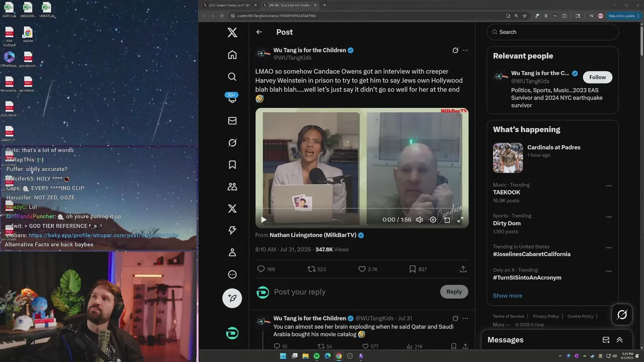This screenshot has width=644, height=362.
Task: Click the Reply button
Action: point(454,292)
